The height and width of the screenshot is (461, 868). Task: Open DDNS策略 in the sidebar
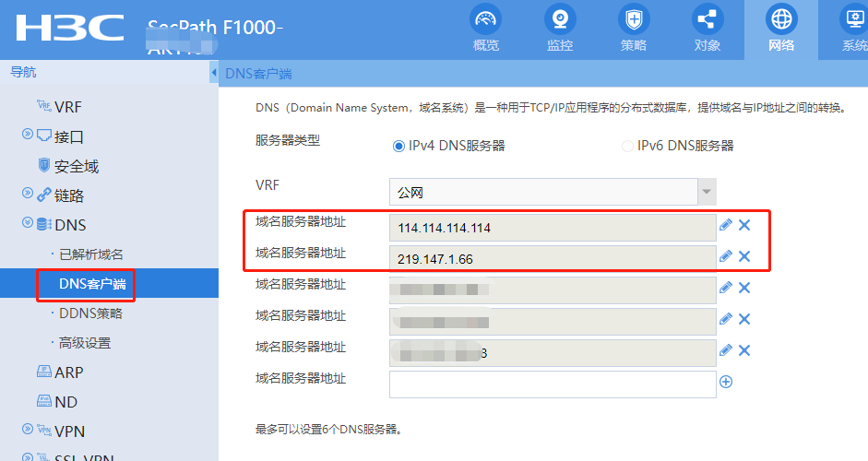click(x=90, y=313)
